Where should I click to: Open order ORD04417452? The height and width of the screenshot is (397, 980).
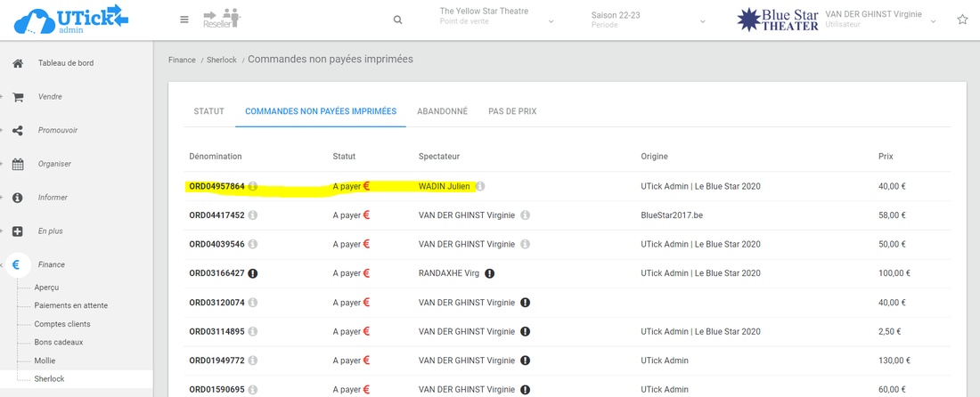tap(216, 215)
